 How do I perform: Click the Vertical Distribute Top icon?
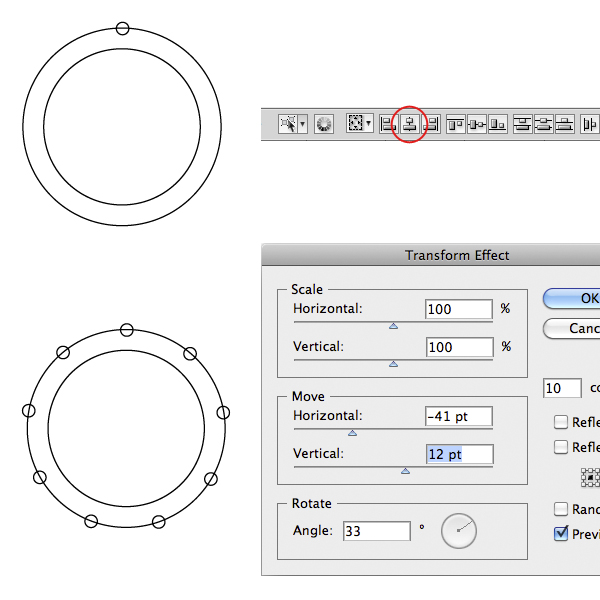click(523, 124)
